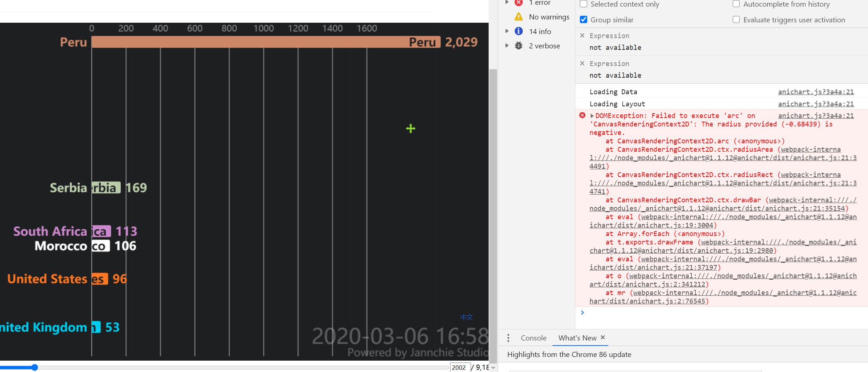
Task: Remove the first Expression watch with its X icon
Action: pos(582,36)
